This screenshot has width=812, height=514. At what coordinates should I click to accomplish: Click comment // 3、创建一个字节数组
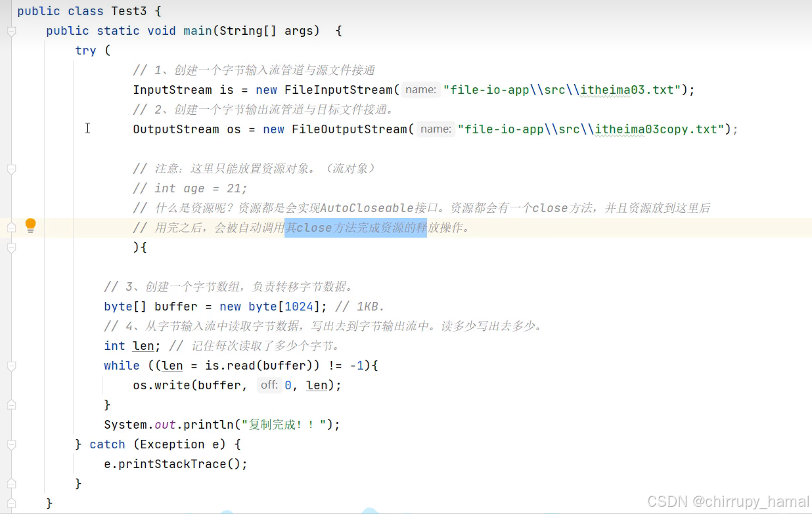coord(230,287)
